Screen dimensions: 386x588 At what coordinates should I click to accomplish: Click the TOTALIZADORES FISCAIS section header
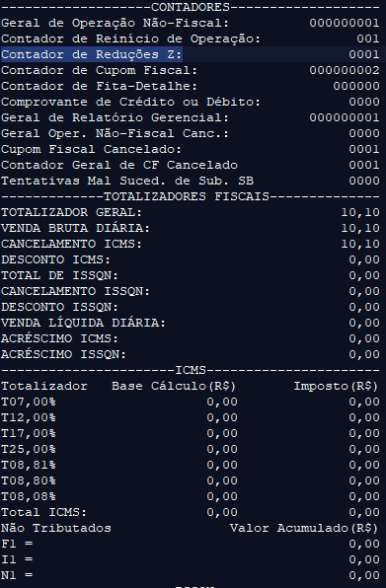tap(187, 196)
